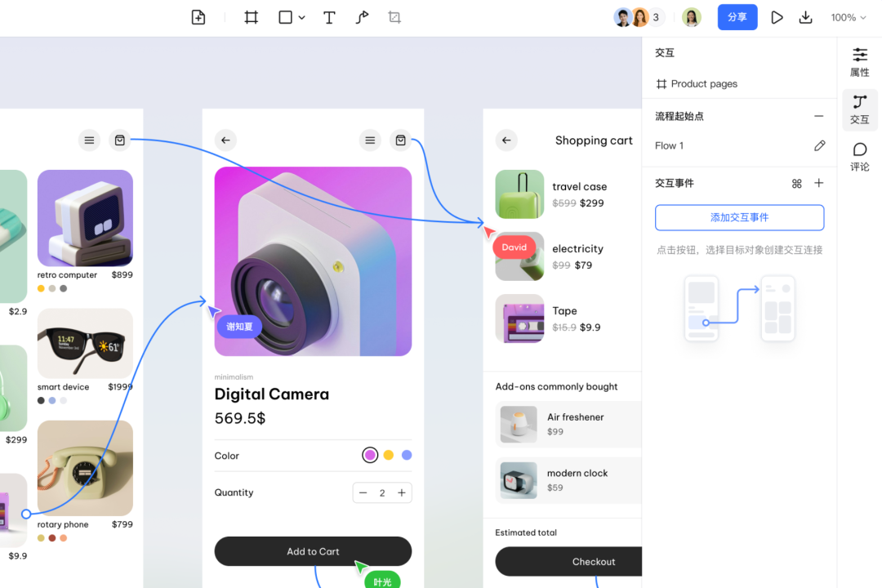Image resolution: width=882 pixels, height=588 pixels.
Task: Select the Pen path tool
Action: pyautogui.click(x=363, y=17)
